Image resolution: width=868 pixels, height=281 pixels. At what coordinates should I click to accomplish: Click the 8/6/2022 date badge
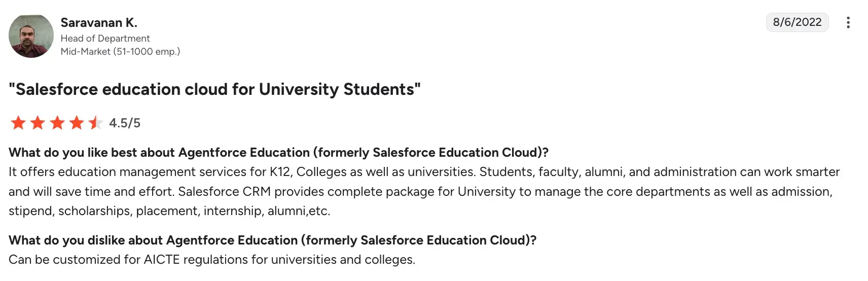pyautogui.click(x=797, y=22)
